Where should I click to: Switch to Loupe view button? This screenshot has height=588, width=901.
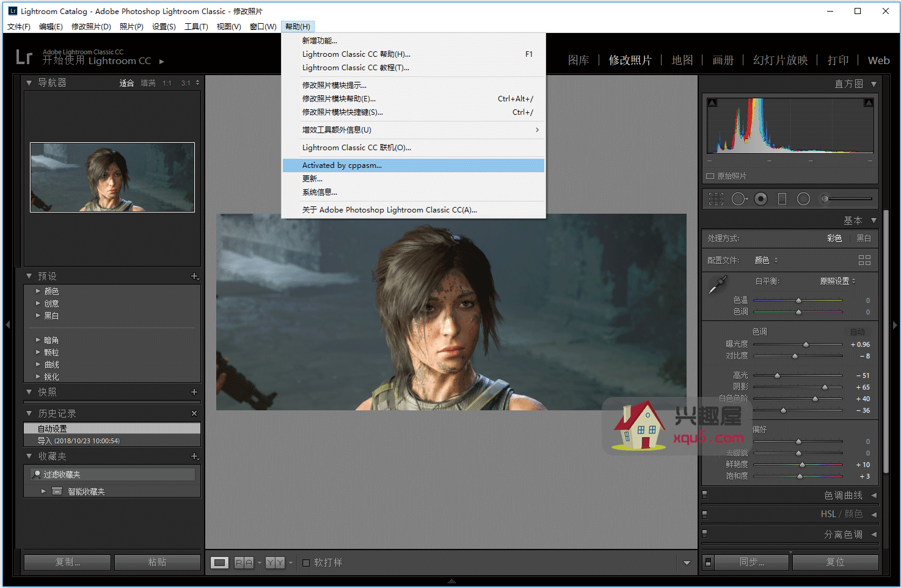tap(220, 562)
